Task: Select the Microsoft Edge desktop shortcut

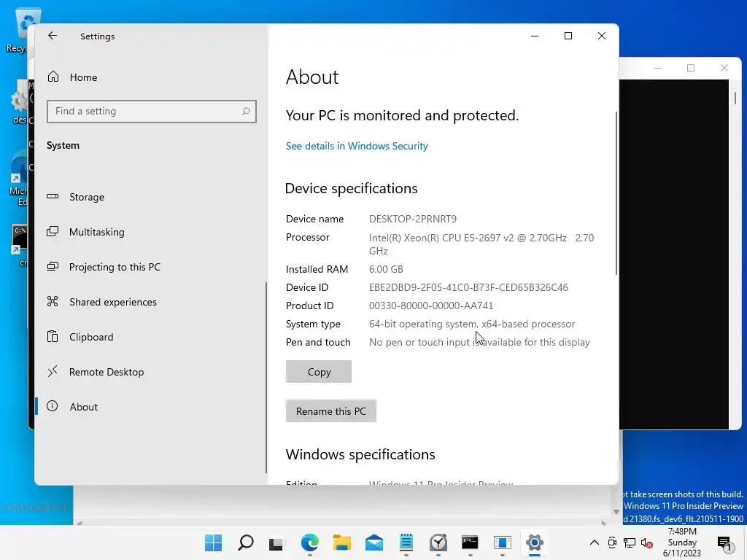Action: point(18,179)
